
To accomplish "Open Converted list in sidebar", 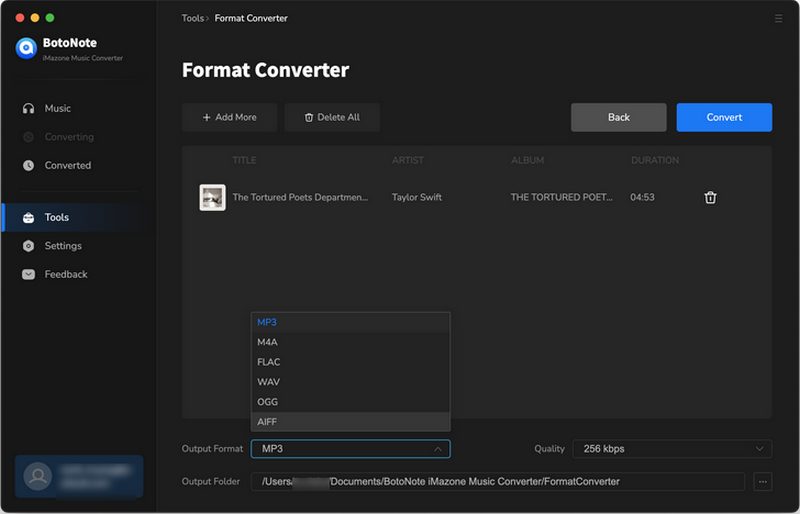I will pos(68,165).
